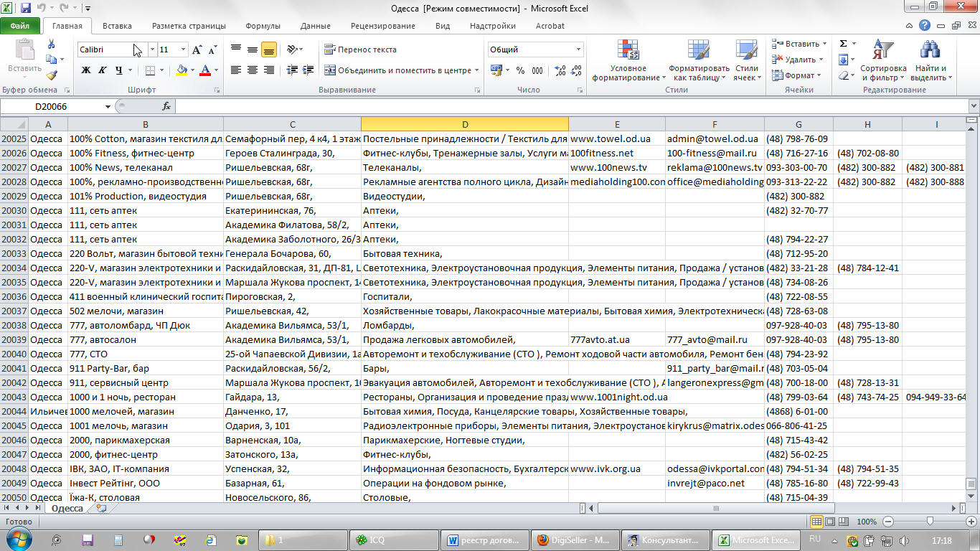
Task: Toggle Перенос текста wrap text
Action: click(x=360, y=50)
